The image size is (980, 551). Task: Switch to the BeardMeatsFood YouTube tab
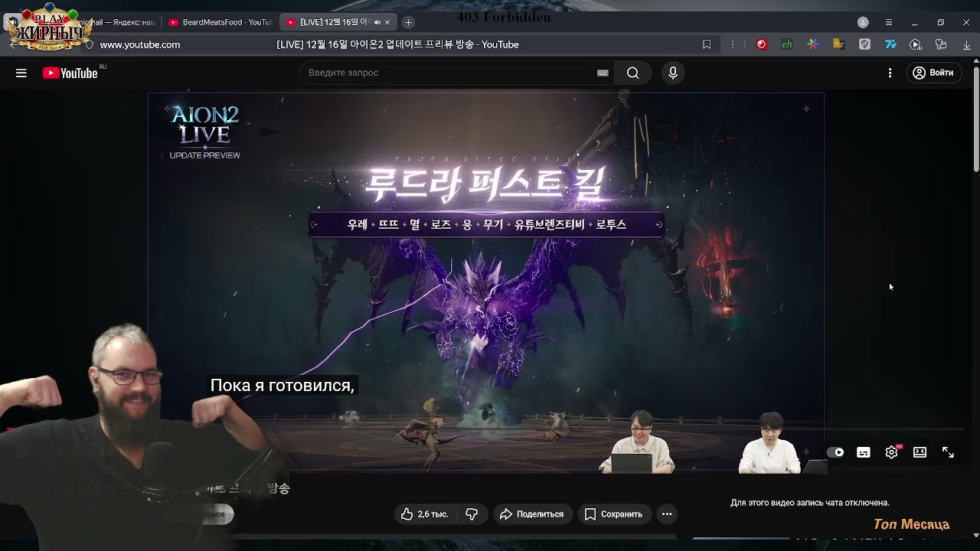220,22
